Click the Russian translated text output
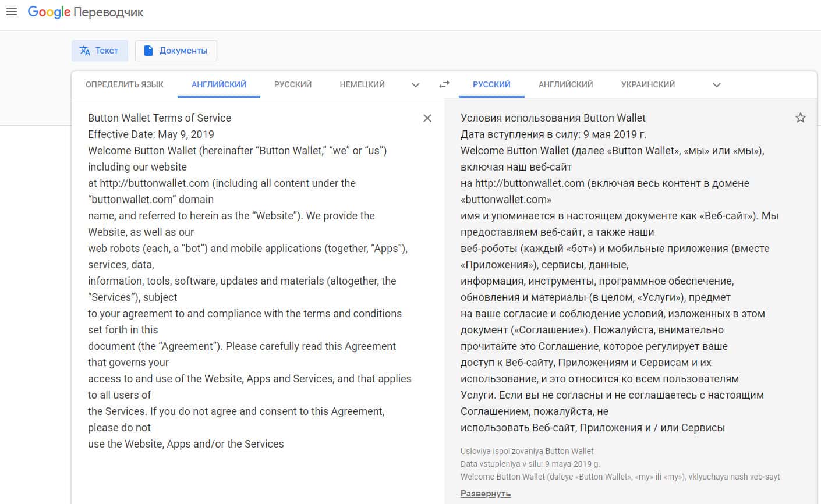The height and width of the screenshot is (504, 821). [611, 281]
